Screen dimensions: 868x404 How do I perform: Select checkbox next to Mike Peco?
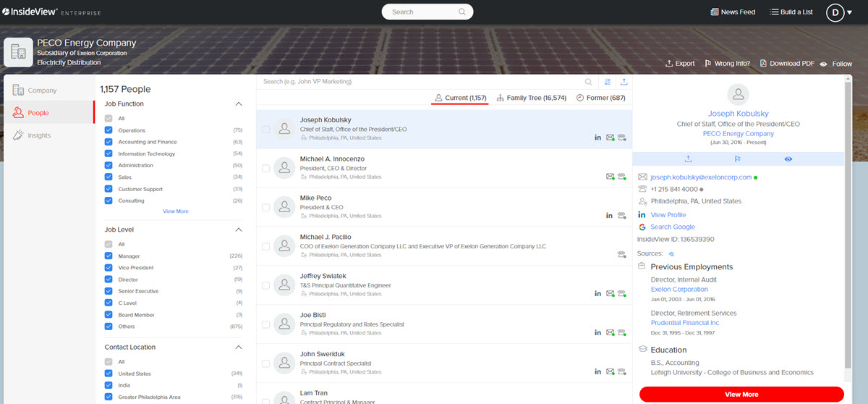pos(266,207)
